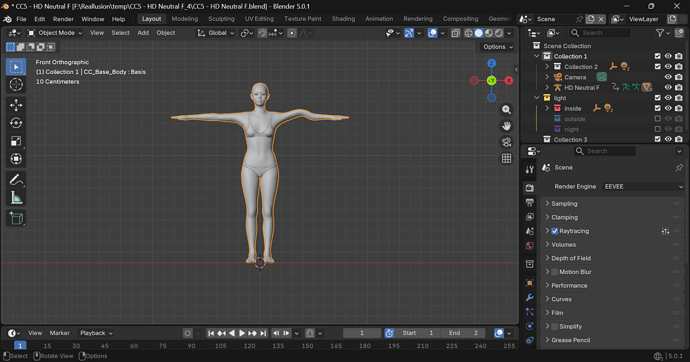Open the Modifiers properties tab
The image size is (690, 362).
tap(530, 297)
